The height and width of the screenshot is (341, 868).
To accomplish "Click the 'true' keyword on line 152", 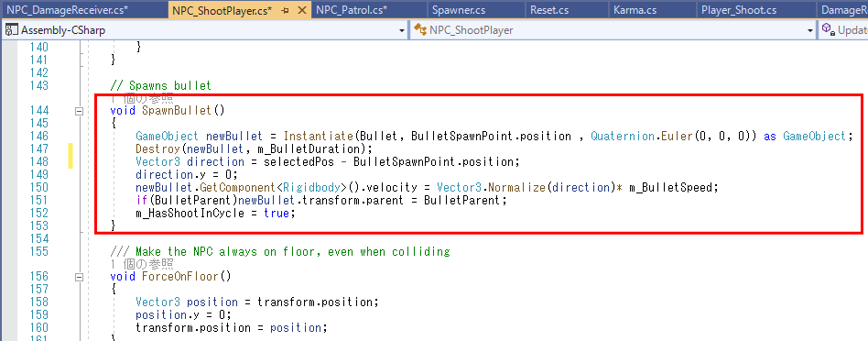I will 277,213.
